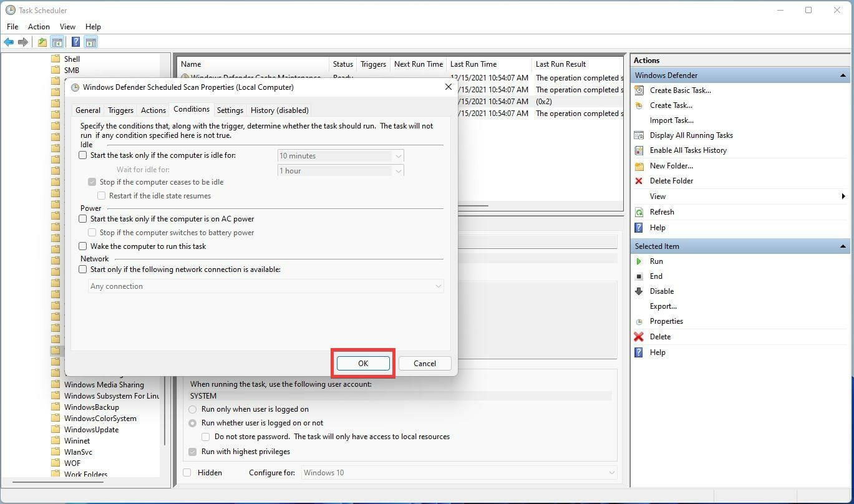Select Run whether user logged on or not
Image resolution: width=854 pixels, height=504 pixels.
point(193,423)
